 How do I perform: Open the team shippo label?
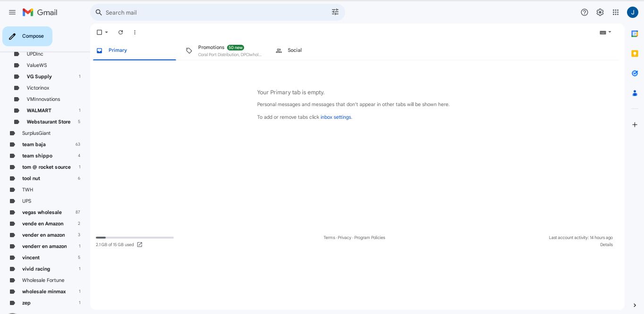coord(37,156)
